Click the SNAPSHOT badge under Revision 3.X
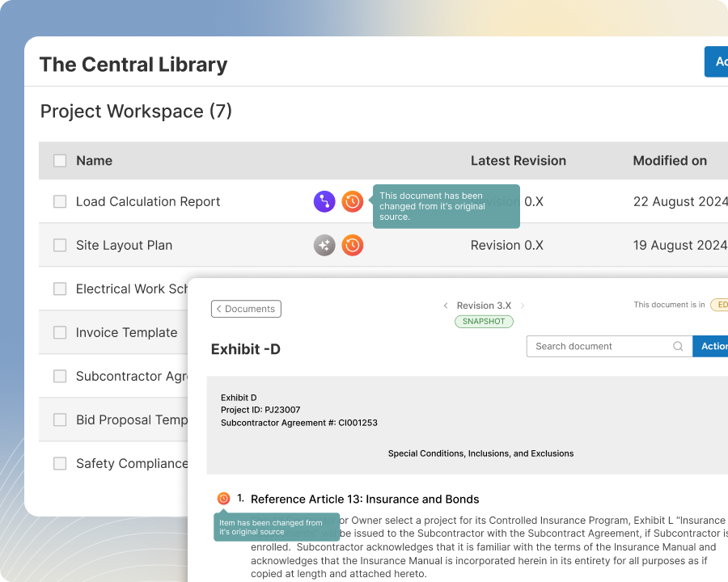728x582 pixels. 484,321
